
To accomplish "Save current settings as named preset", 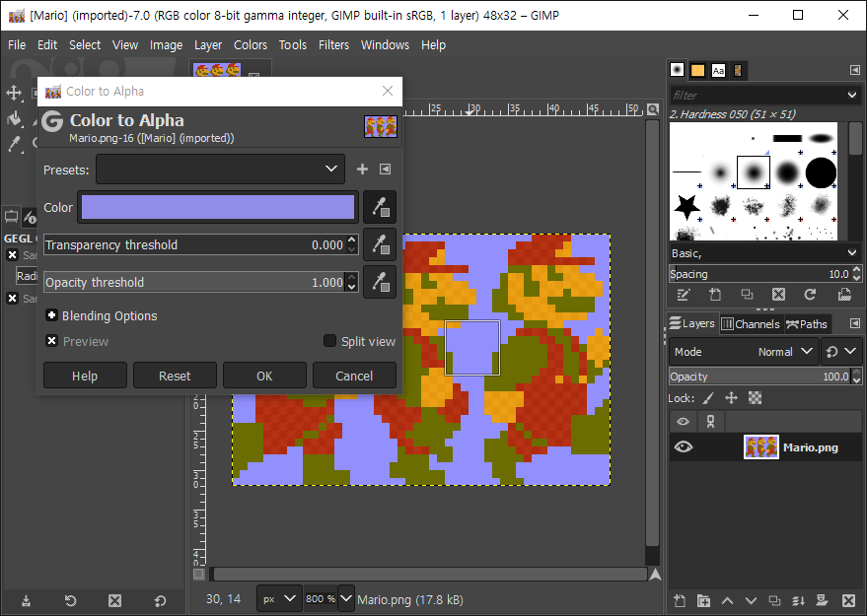I will [x=362, y=170].
